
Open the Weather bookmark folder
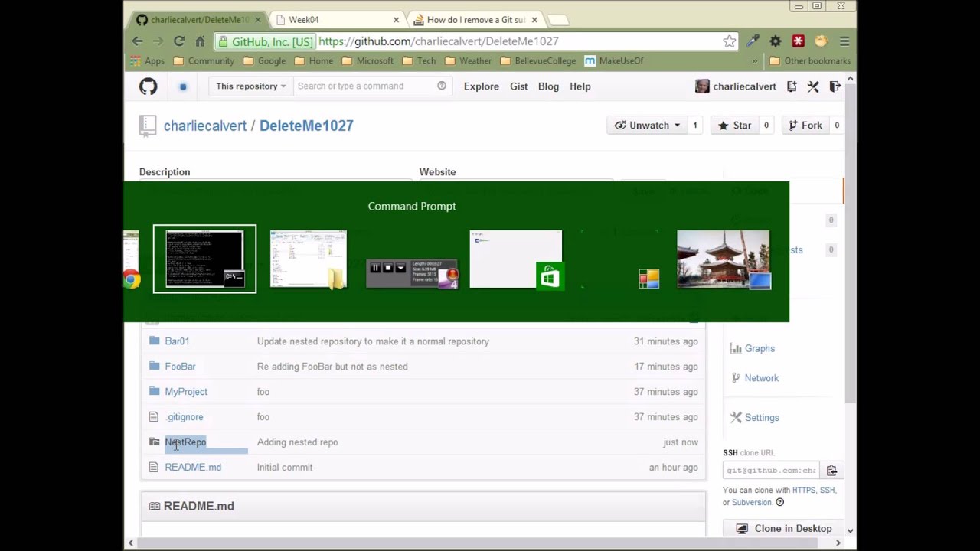[x=467, y=61]
